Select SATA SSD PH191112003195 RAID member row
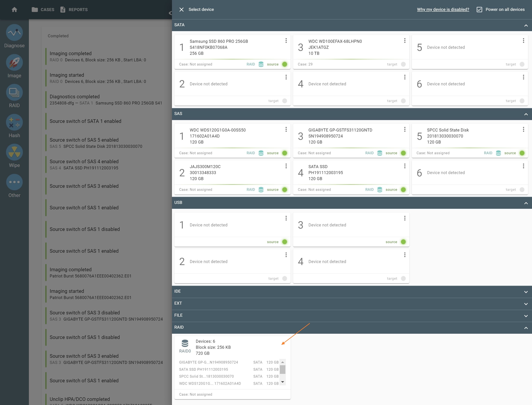Viewport: 532px width, 405px height. [229, 369]
